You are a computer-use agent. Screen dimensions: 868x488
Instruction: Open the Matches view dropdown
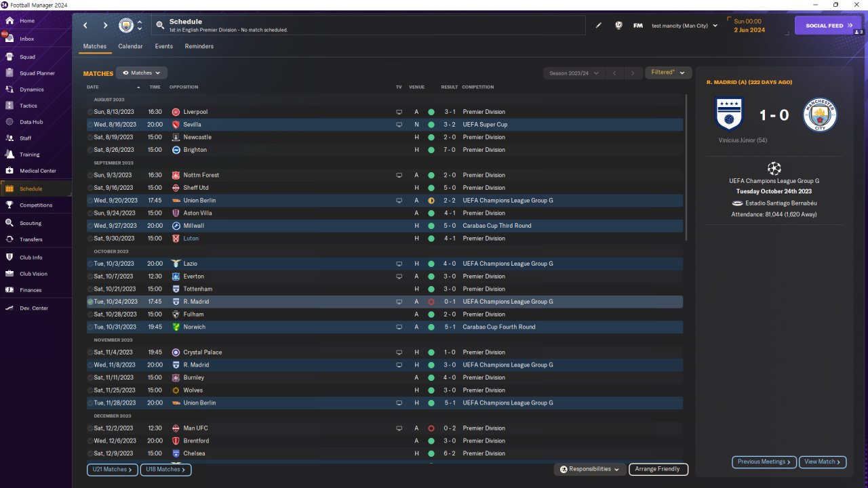pyautogui.click(x=142, y=73)
